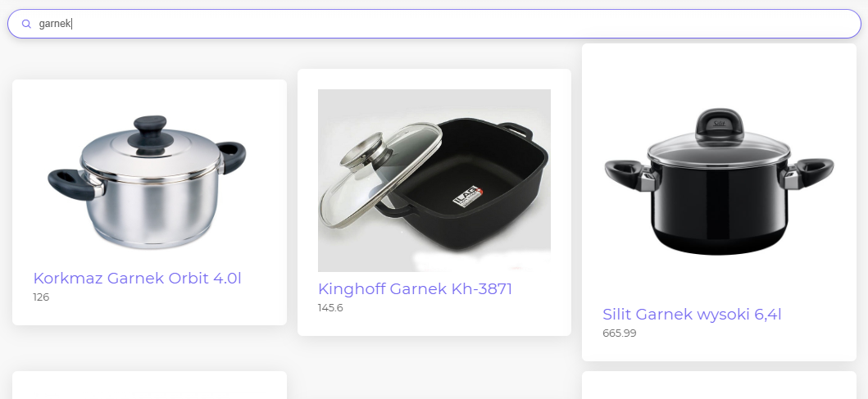This screenshot has height=399, width=868.
Task: Focus the search field containing "garnek"
Action: click(434, 24)
